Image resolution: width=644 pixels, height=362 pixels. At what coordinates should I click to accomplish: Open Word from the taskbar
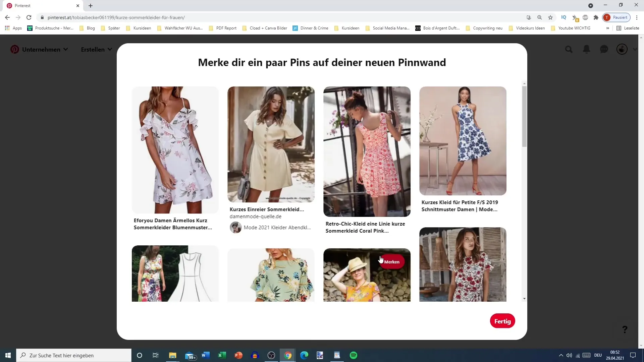point(206,355)
